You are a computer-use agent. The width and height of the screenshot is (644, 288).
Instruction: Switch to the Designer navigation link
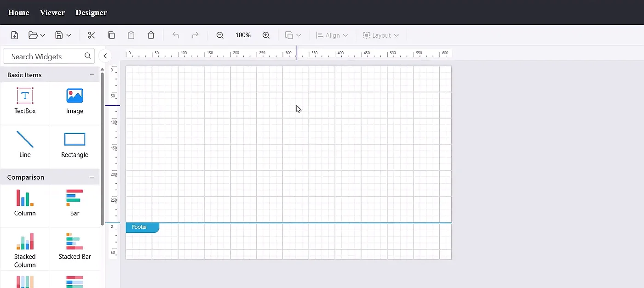[x=91, y=12]
